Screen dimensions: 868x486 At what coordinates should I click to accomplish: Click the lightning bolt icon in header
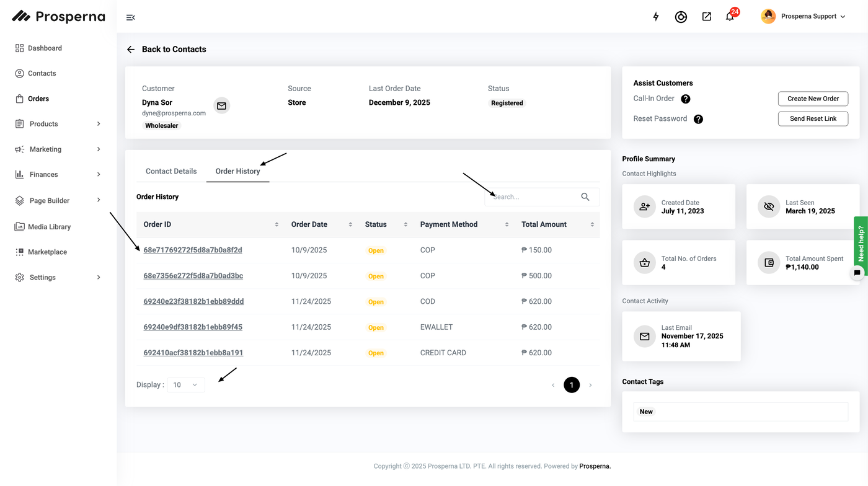(x=656, y=17)
